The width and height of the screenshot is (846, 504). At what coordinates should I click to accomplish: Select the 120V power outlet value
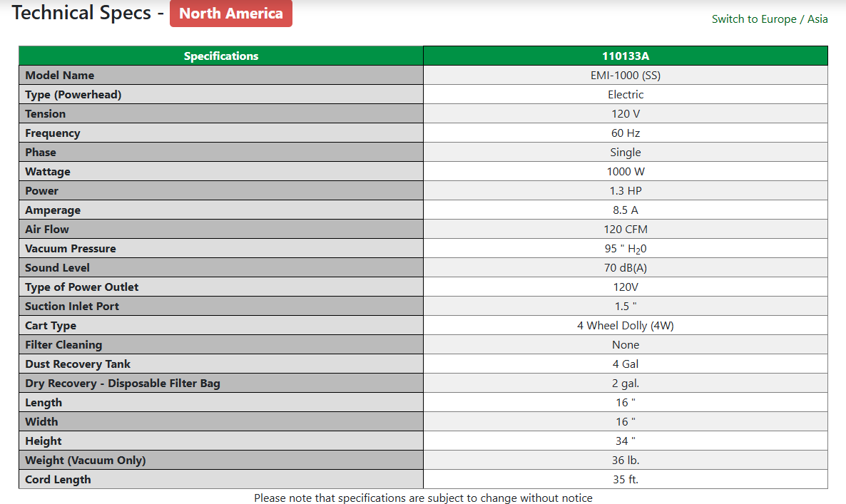(x=626, y=287)
